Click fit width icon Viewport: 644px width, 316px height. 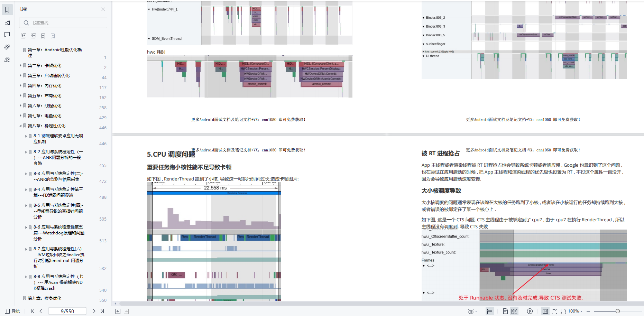(x=563, y=311)
